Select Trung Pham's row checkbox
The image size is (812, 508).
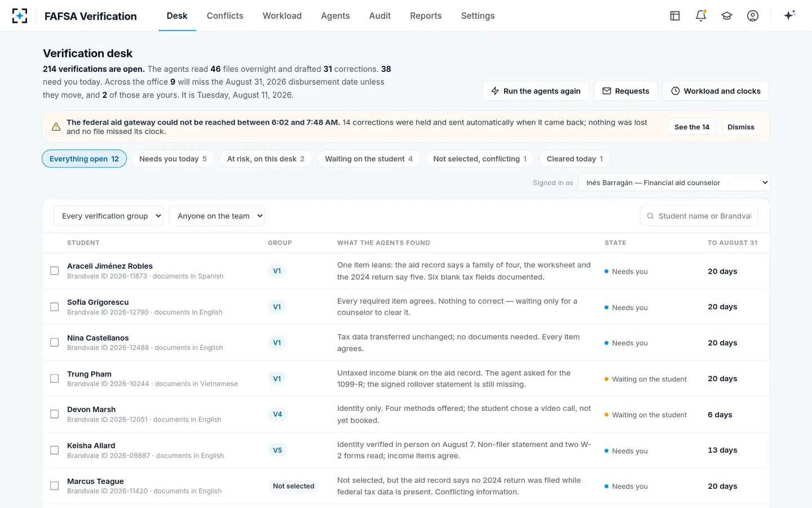point(55,379)
